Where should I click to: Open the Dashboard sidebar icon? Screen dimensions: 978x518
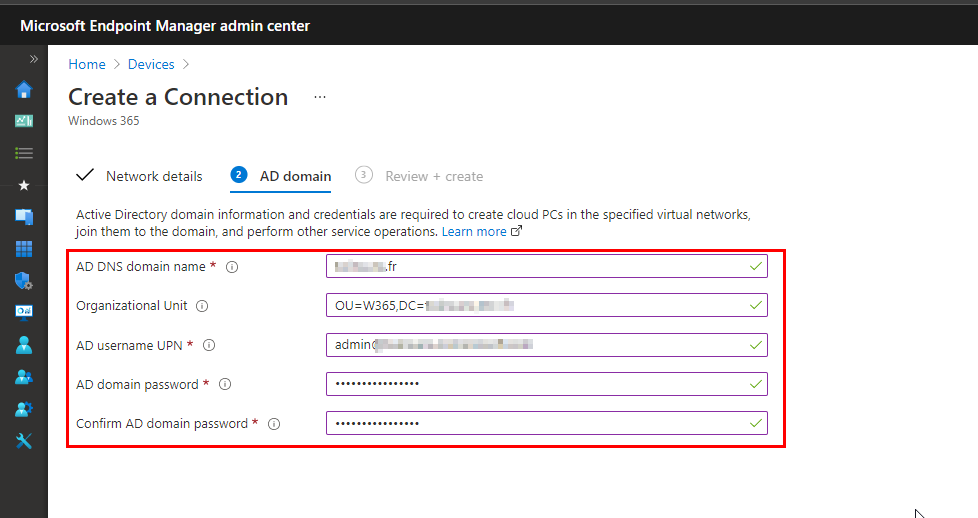pyautogui.click(x=24, y=120)
